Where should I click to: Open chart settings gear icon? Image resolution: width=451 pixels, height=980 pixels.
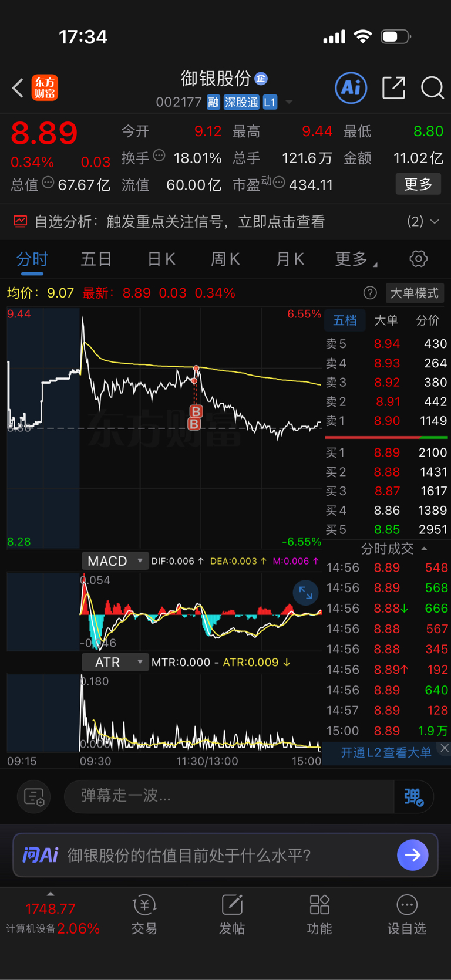click(418, 259)
